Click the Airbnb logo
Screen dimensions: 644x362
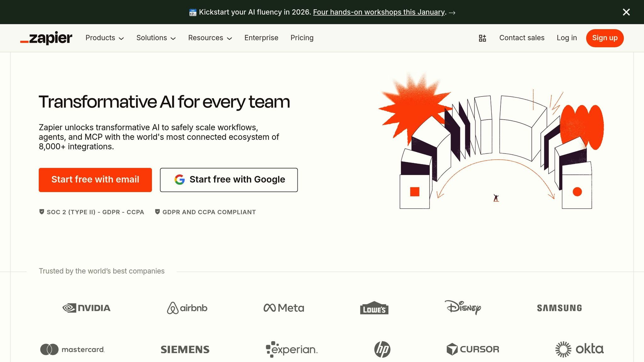(187, 308)
